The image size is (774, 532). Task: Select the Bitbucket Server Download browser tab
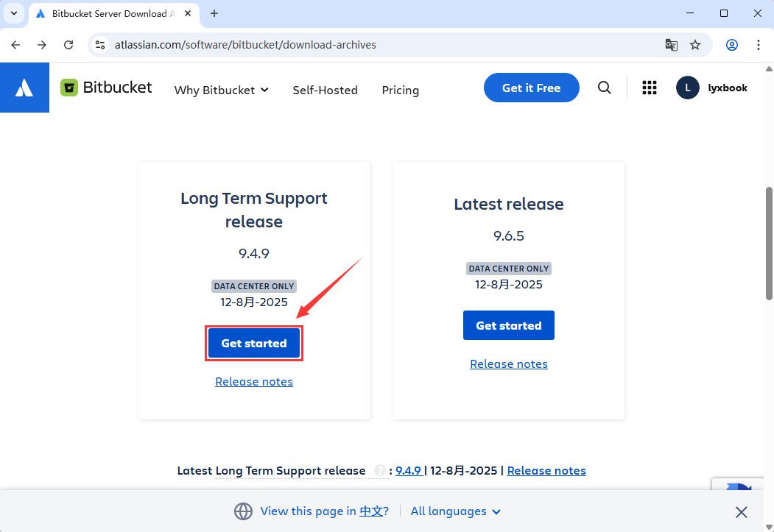[113, 14]
